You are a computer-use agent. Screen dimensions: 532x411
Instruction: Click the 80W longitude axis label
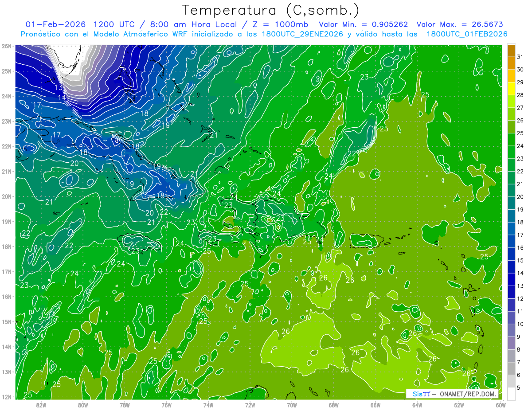coord(83,405)
